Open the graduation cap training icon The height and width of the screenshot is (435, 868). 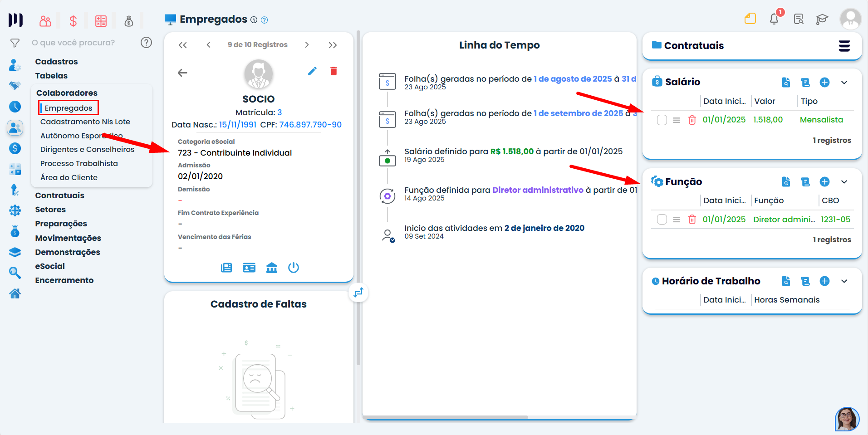click(822, 19)
